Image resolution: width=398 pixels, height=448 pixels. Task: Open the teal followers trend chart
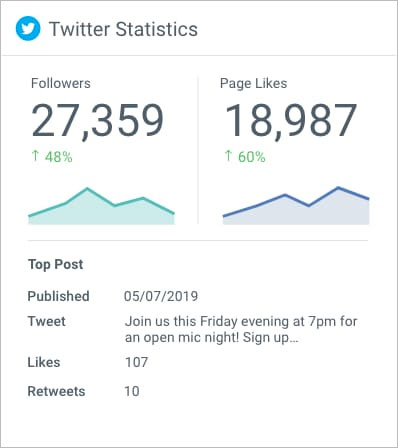tap(101, 206)
